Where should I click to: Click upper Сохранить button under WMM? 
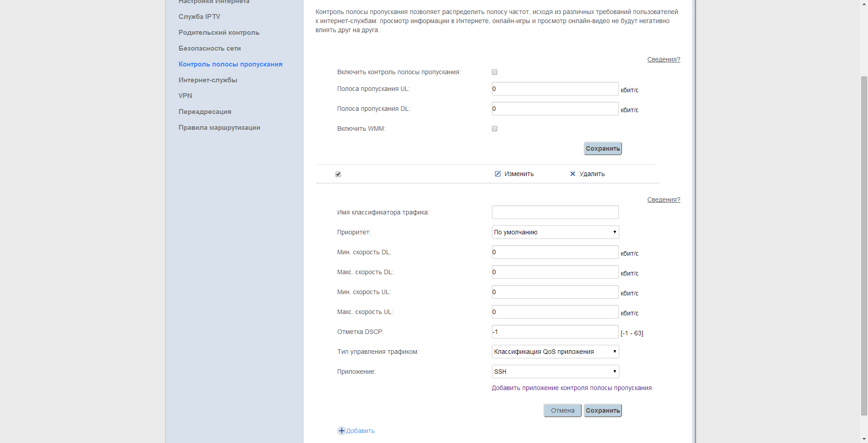click(603, 148)
